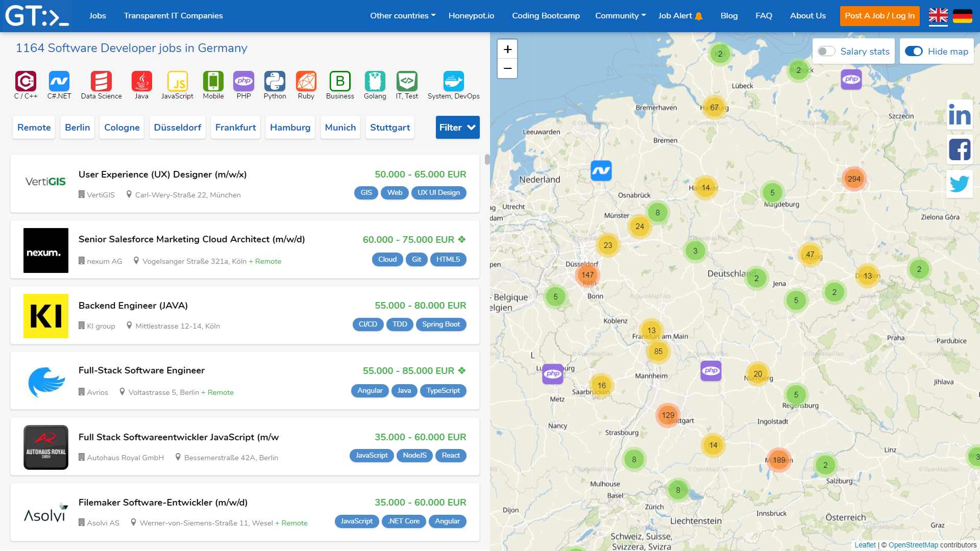
Task: Click Post A Job / Log In button
Action: [879, 16]
